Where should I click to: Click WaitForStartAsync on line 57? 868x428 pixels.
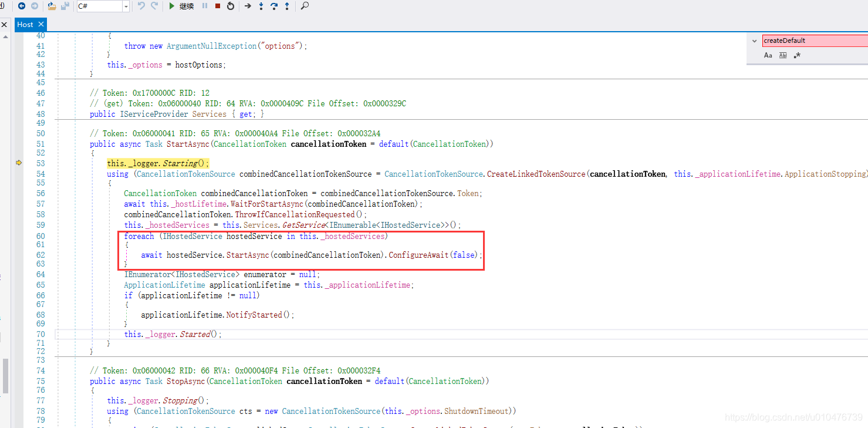click(x=265, y=204)
